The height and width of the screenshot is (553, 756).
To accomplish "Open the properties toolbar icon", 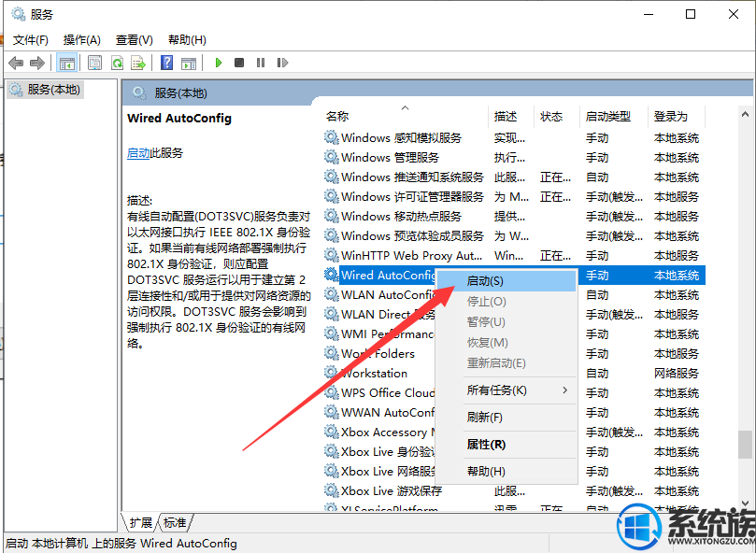I will click(94, 63).
